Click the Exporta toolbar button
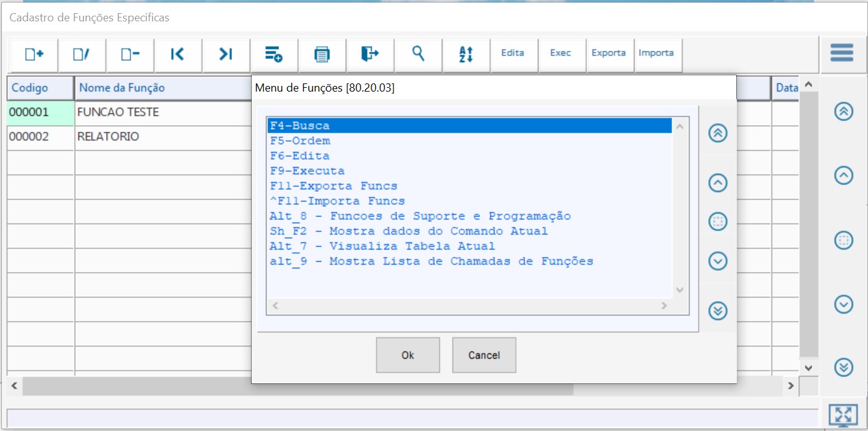The image size is (868, 431). click(x=609, y=53)
